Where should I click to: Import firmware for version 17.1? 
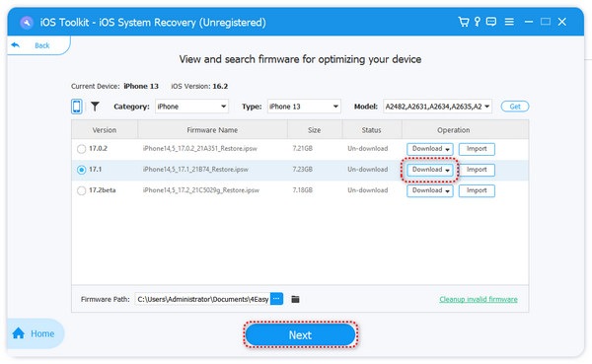477,170
